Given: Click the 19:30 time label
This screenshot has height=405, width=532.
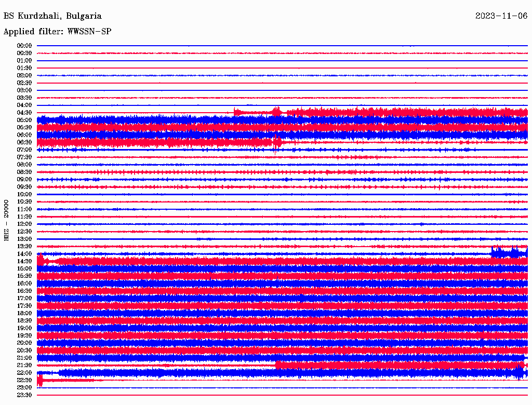Looking at the screenshot, I should click(24, 335).
